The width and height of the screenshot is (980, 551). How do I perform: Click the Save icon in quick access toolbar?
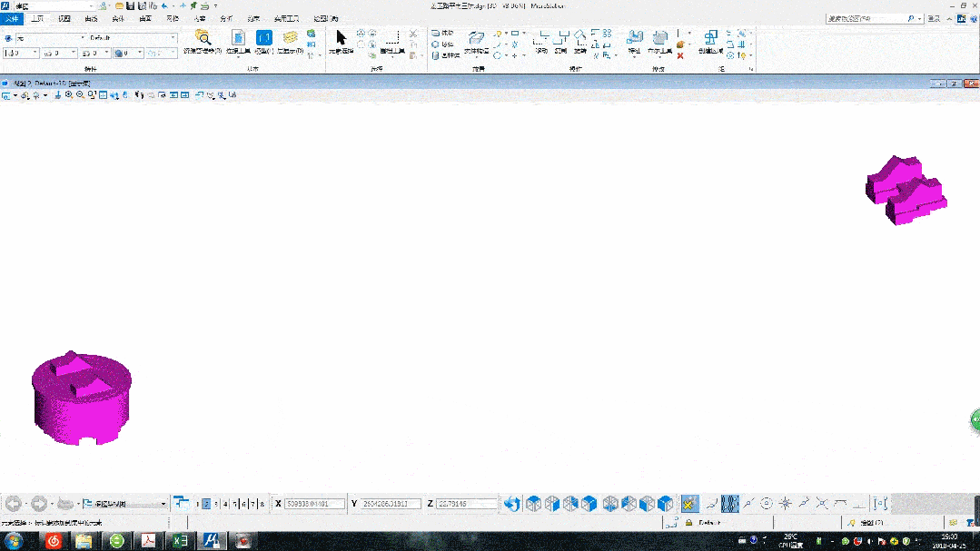pos(131,5)
